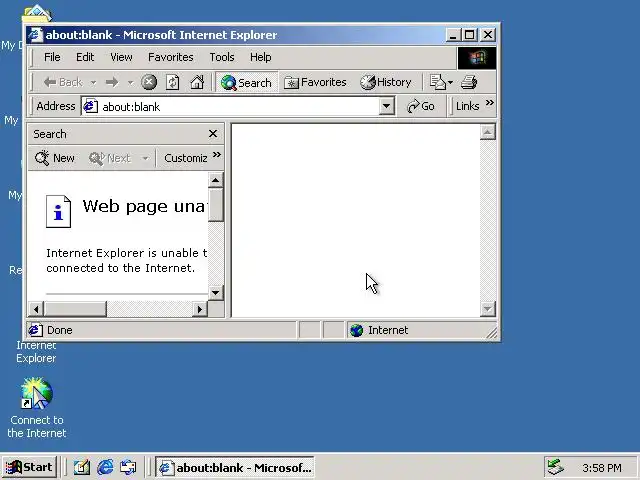The height and width of the screenshot is (480, 640).
Task: Open the Favorites menu
Action: (171, 57)
